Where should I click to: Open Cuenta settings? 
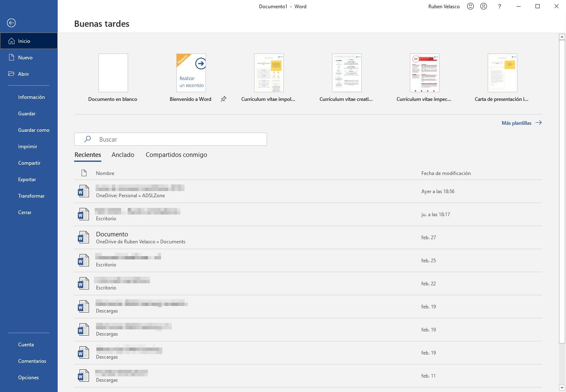(26, 345)
